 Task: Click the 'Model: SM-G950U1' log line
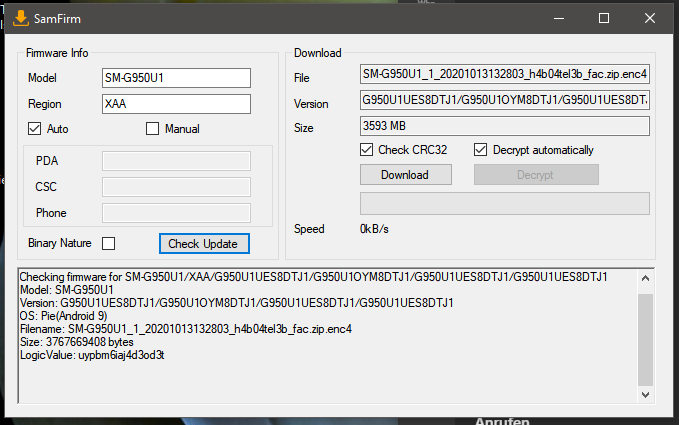pyautogui.click(x=67, y=290)
